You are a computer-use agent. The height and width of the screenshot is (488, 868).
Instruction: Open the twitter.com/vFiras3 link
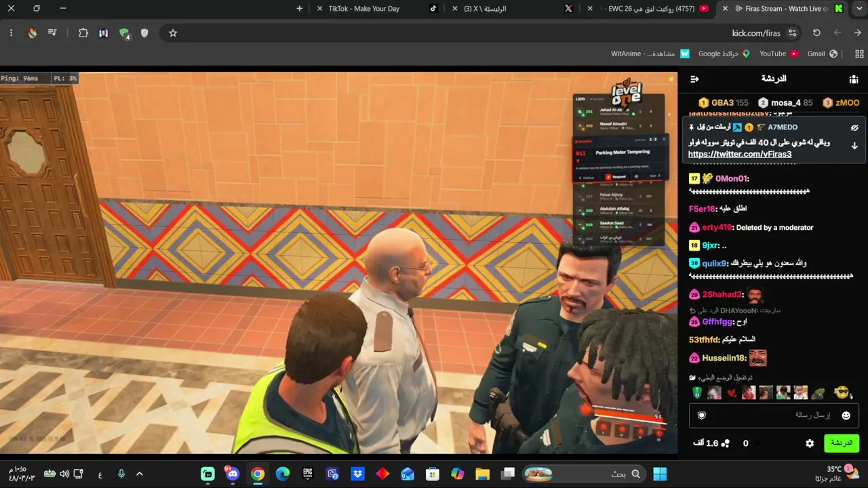point(740,155)
